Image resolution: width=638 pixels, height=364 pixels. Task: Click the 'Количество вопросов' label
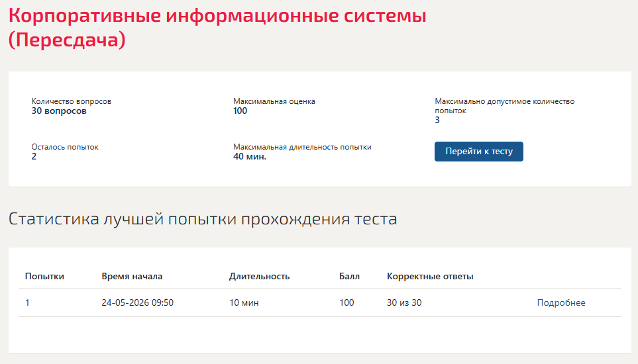pyautogui.click(x=71, y=101)
